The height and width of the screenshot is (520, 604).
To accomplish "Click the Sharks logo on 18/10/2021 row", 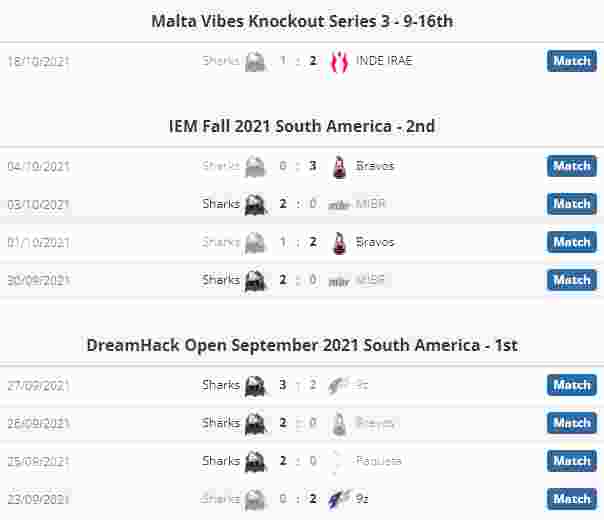I will pyautogui.click(x=255, y=61).
